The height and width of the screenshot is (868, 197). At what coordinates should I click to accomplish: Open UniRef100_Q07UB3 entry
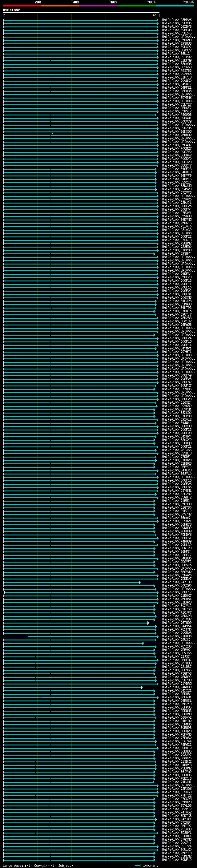[177, 664]
